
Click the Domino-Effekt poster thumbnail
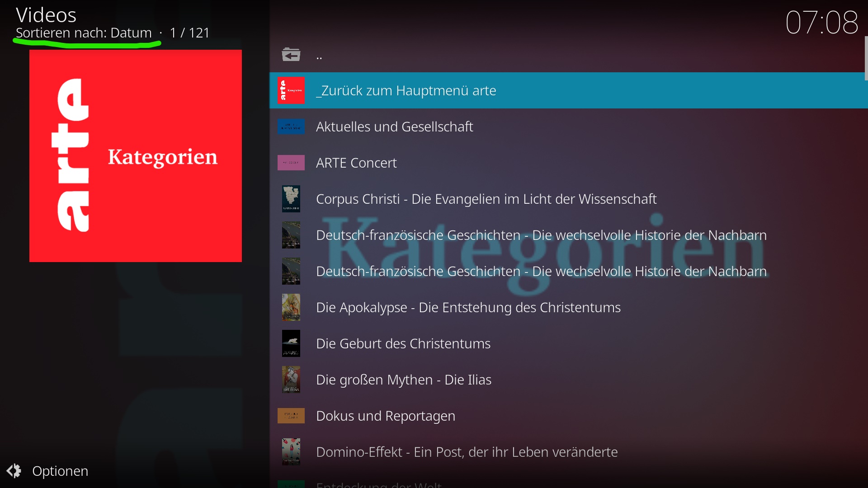pyautogui.click(x=291, y=452)
